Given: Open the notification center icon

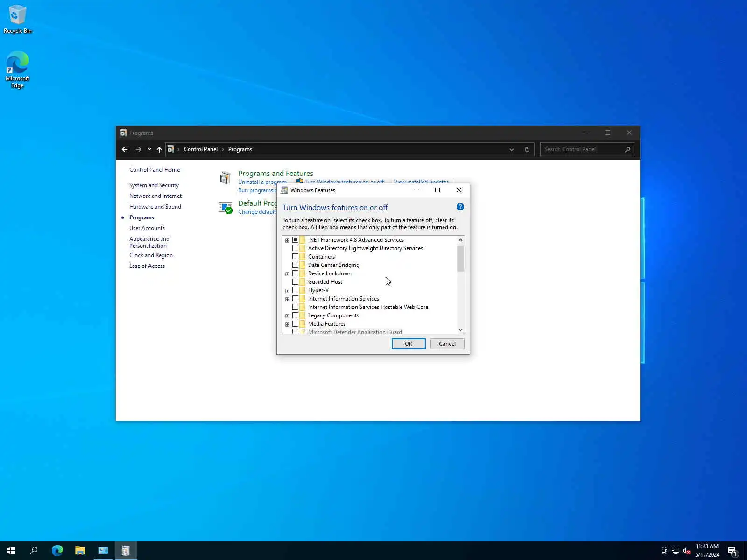Looking at the screenshot, I should [733, 551].
